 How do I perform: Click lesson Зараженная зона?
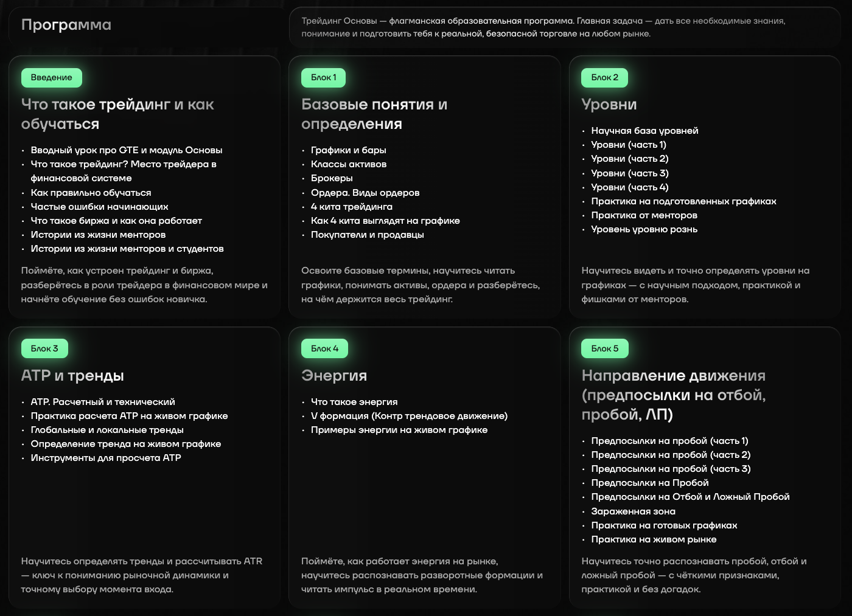(633, 511)
